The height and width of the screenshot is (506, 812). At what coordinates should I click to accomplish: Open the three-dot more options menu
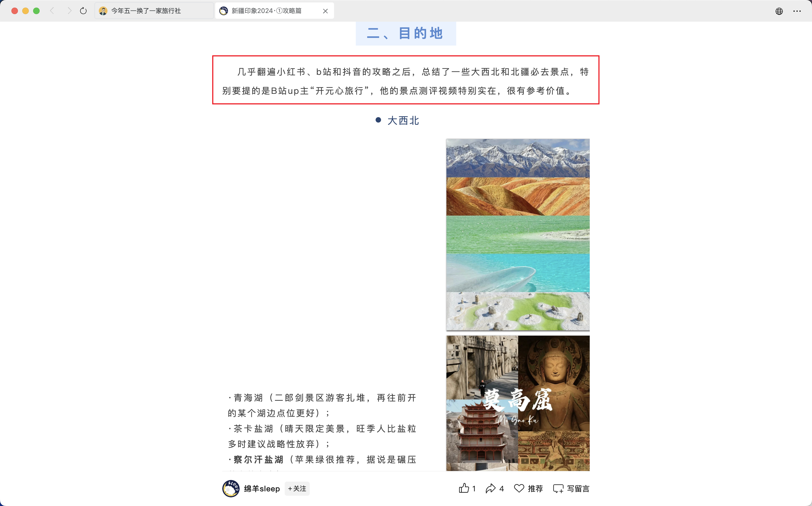tap(797, 11)
